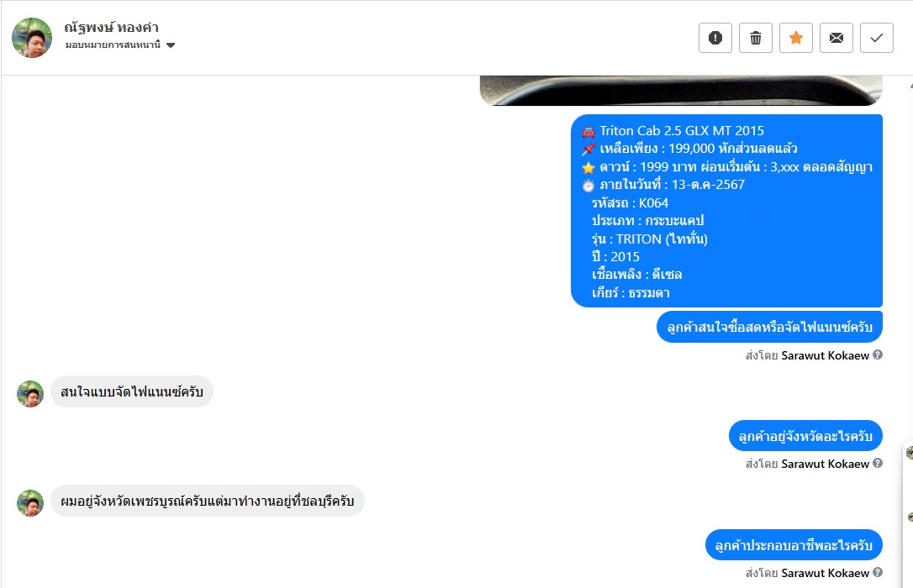Viewport: 913px width, 588px height.
Task: Click help icon beside first Sarawut Kokaew
Action: pyautogui.click(x=878, y=354)
